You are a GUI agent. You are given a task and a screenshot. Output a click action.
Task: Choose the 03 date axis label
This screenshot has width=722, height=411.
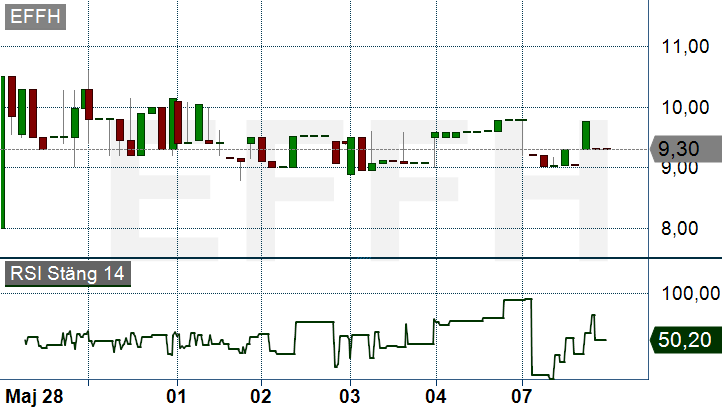(349, 396)
